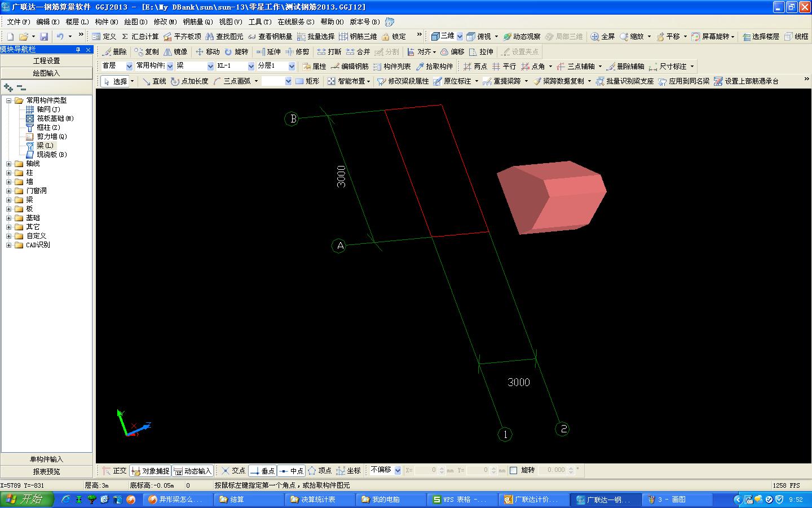Select the 删除 delete tool

[x=114, y=51]
